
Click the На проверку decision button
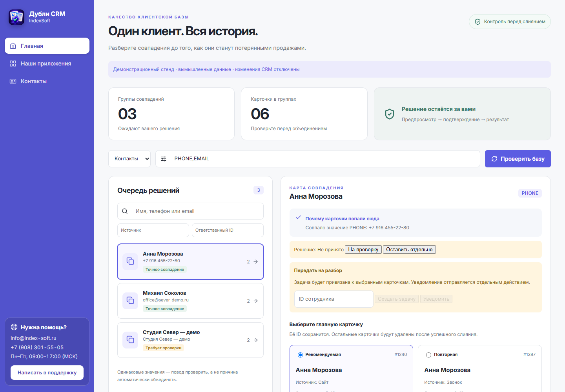[x=363, y=249]
